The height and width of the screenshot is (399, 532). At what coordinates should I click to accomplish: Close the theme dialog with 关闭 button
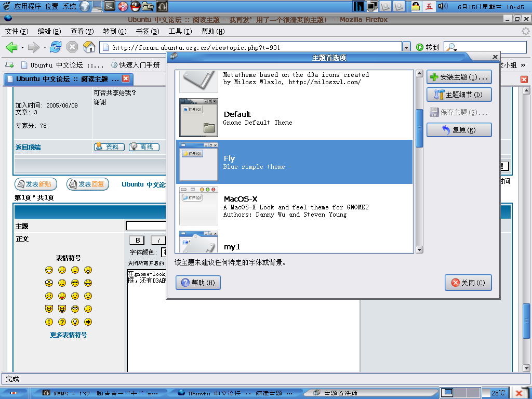click(468, 283)
